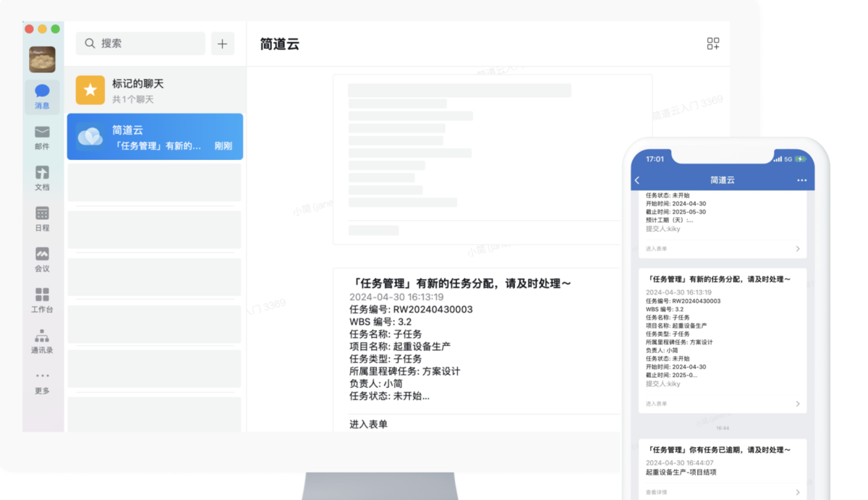This screenshot has width=868, height=500.
Task: Open the 通讯录 contacts icon in sidebar
Action: click(x=42, y=336)
